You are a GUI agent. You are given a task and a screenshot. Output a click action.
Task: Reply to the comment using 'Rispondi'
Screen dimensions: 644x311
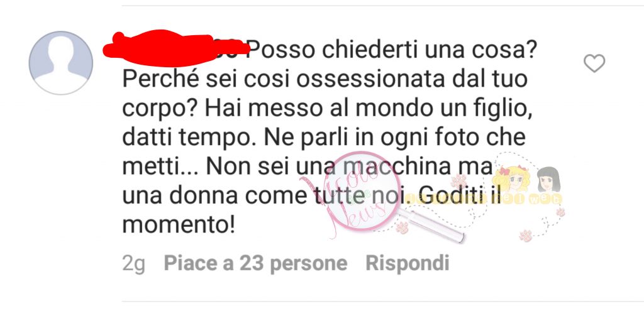coord(408,263)
